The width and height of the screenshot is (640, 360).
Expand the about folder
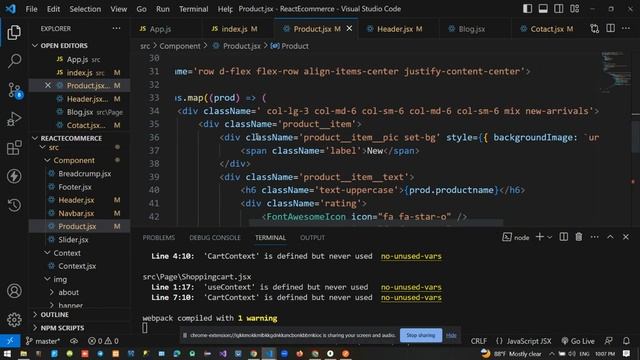tap(52, 292)
